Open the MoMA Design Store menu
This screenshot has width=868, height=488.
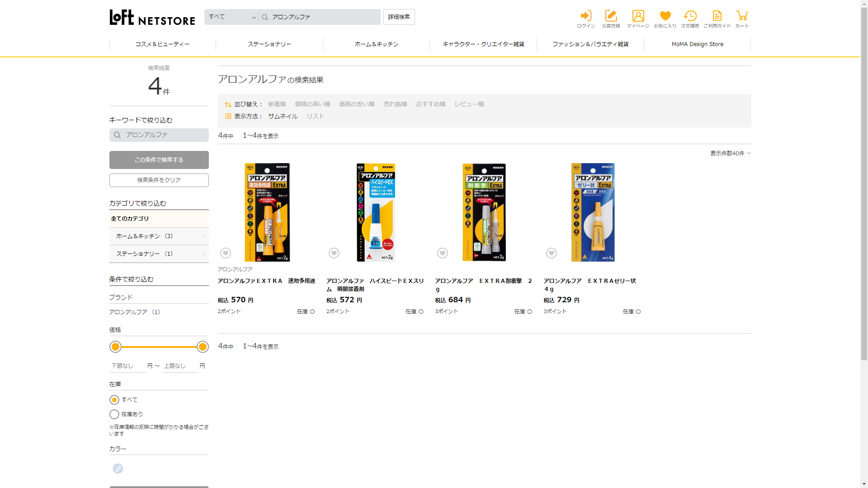point(697,44)
